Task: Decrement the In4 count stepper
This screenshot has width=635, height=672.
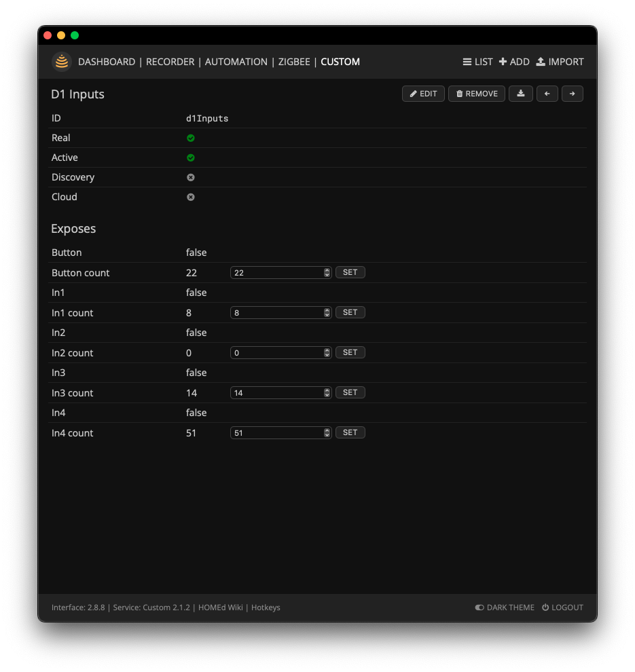Action: click(x=327, y=434)
